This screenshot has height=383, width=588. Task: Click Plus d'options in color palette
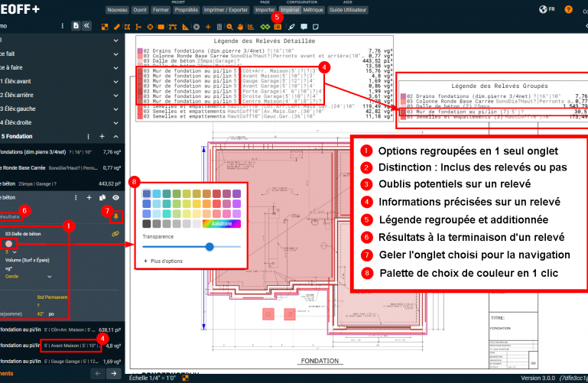pos(163,261)
